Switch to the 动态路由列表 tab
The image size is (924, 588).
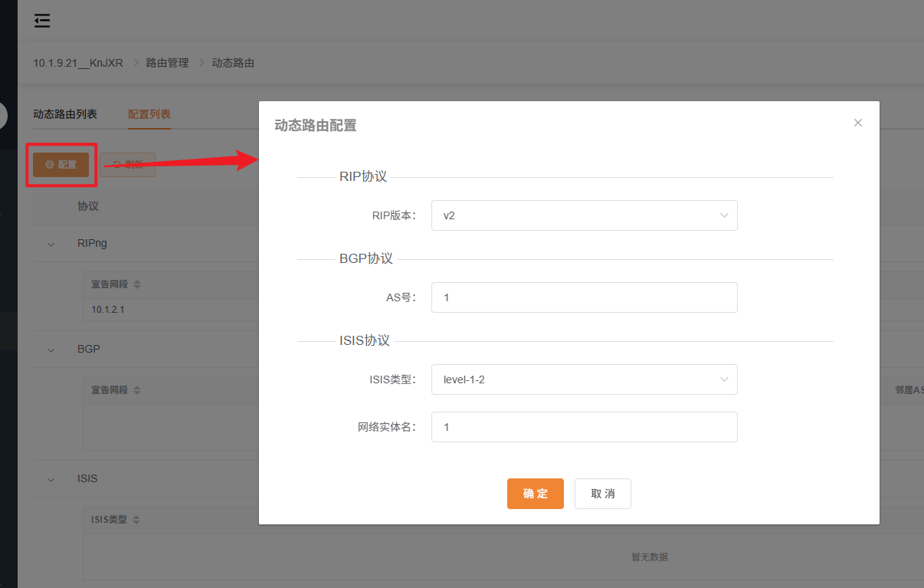(x=65, y=113)
